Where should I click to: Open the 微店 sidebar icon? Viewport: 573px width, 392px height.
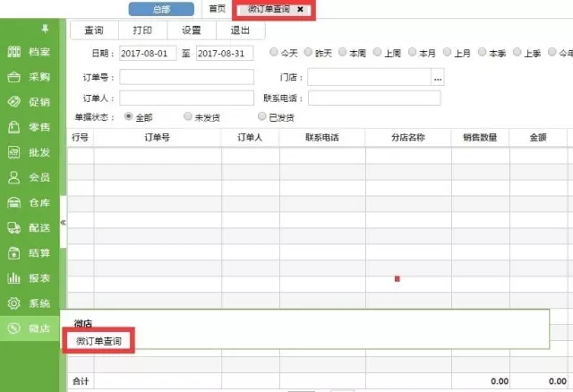point(14,328)
